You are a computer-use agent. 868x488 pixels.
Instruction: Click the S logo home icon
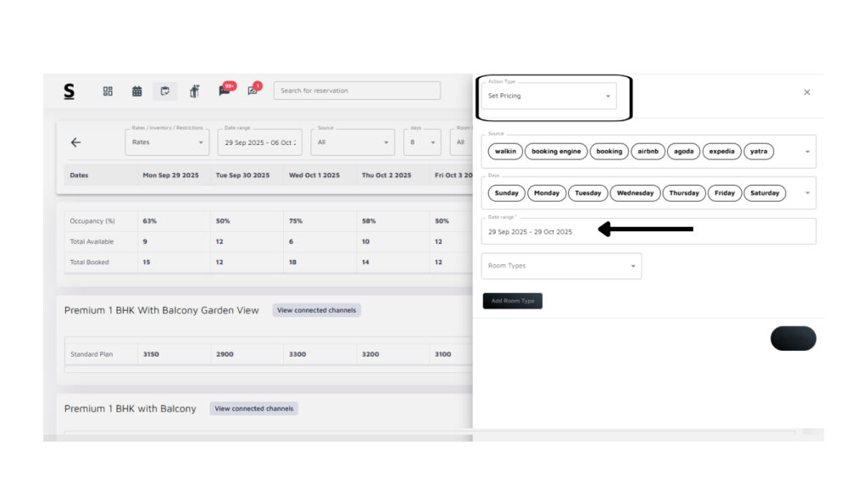click(69, 91)
